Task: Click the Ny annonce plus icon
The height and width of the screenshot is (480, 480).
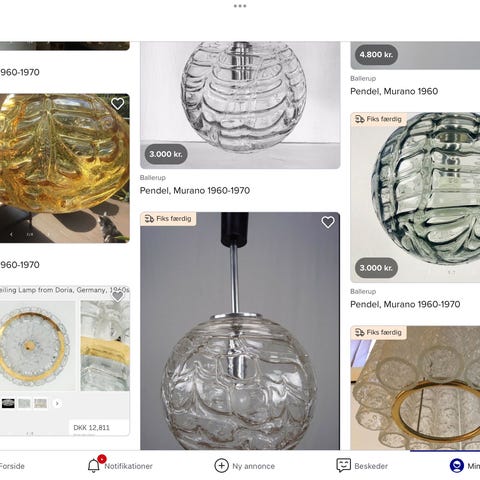Action: [221, 466]
